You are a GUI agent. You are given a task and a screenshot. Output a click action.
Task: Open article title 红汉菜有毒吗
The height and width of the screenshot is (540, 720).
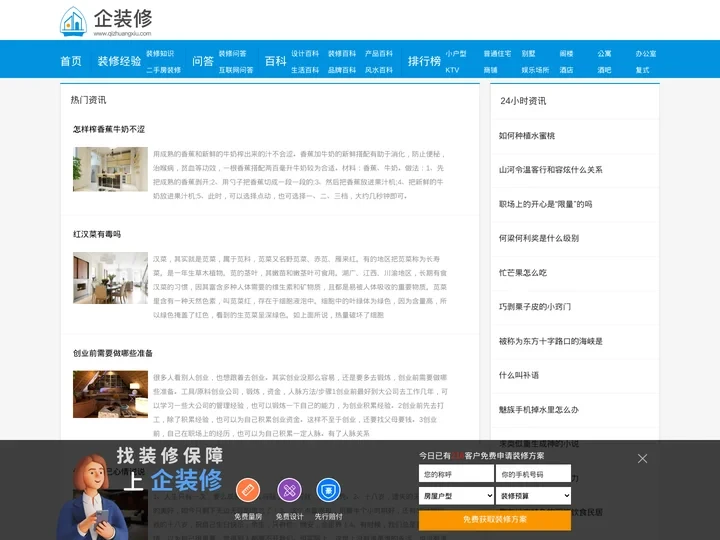pos(97,234)
